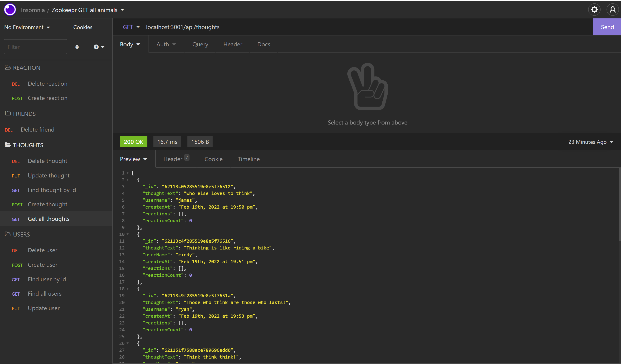Select the Delete reaction request
This screenshot has width=621, height=364.
(56, 84)
